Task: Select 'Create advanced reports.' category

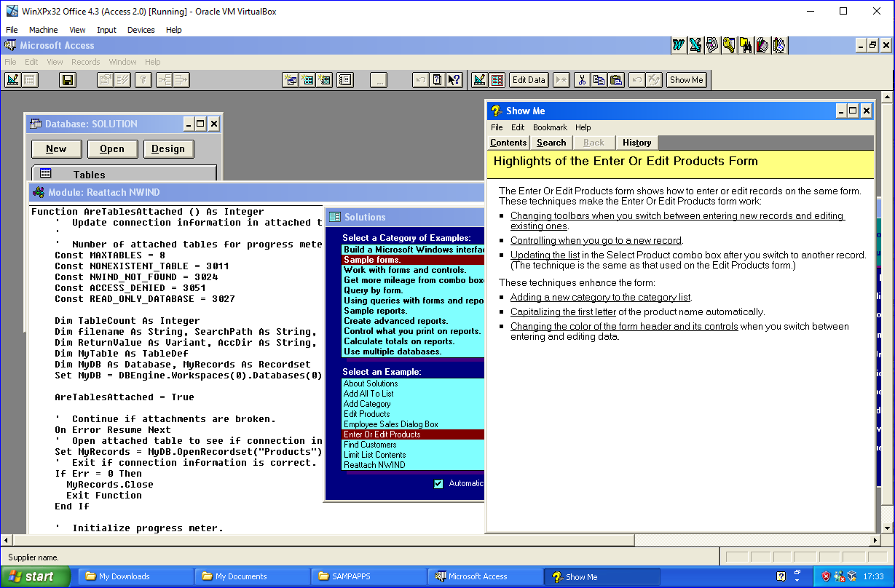Action: coord(413,321)
